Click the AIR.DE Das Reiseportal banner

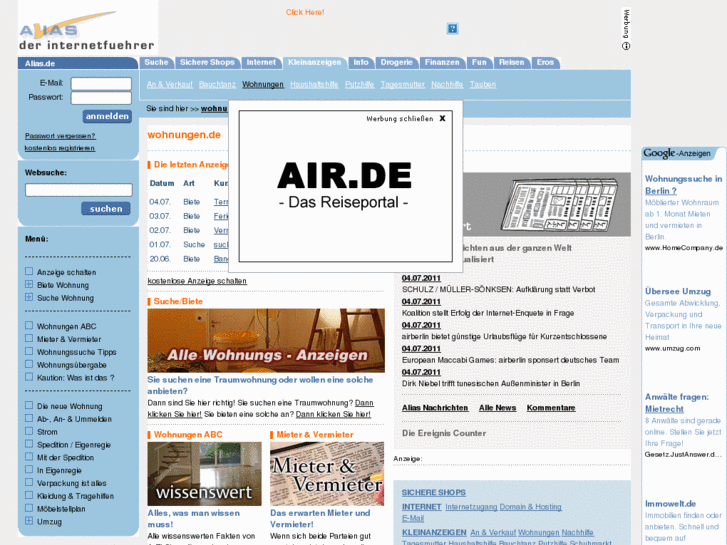(345, 186)
